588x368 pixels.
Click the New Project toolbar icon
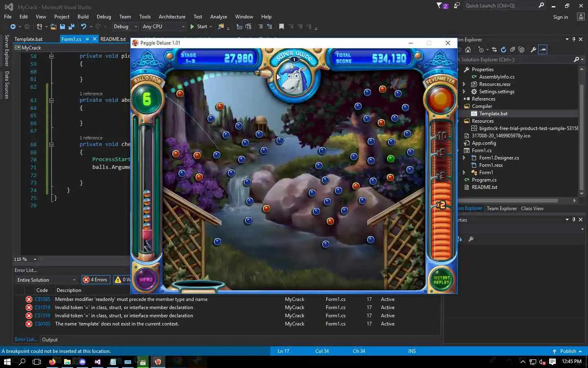coord(39,27)
